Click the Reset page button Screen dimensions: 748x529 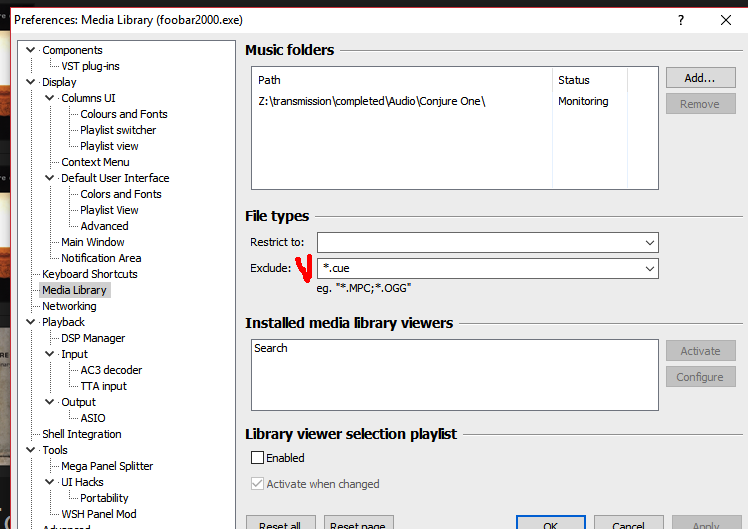click(358, 524)
